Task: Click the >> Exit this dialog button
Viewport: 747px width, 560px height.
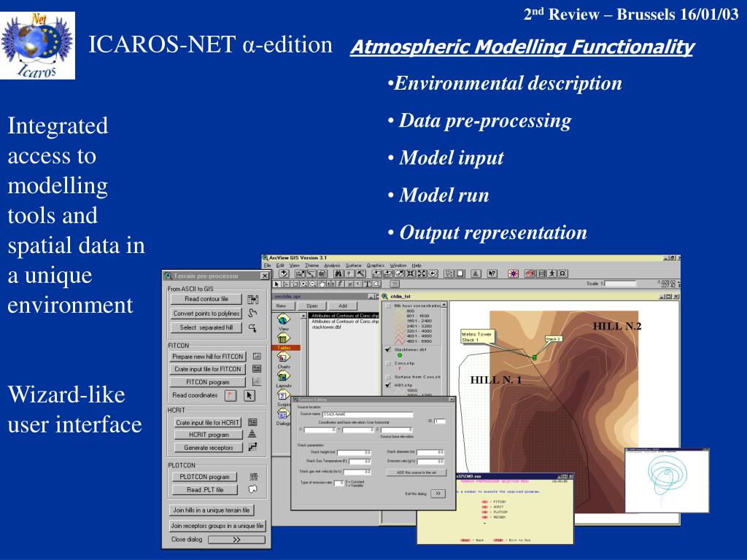Action: point(438,494)
